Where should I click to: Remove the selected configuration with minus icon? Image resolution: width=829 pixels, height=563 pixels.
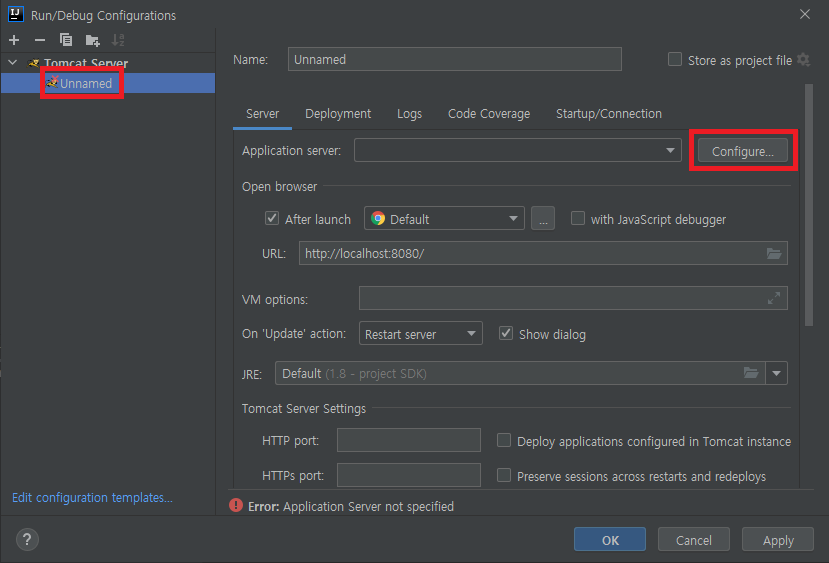point(40,40)
